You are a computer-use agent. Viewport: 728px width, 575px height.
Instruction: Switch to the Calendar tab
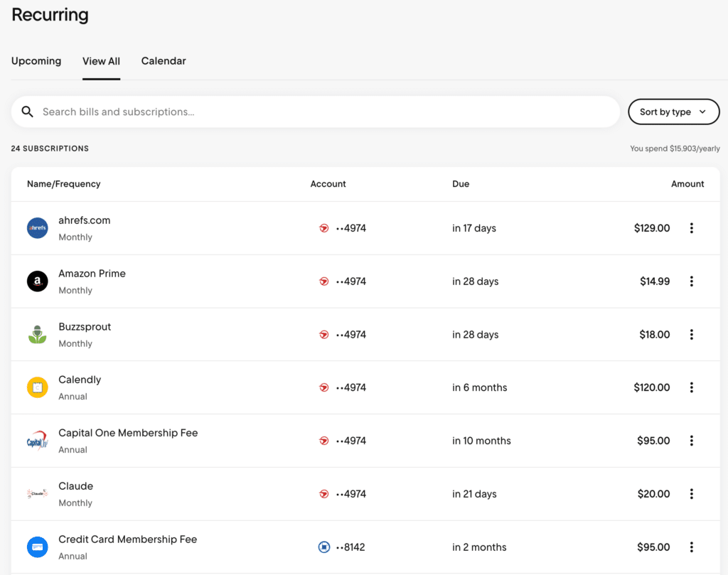tap(164, 61)
